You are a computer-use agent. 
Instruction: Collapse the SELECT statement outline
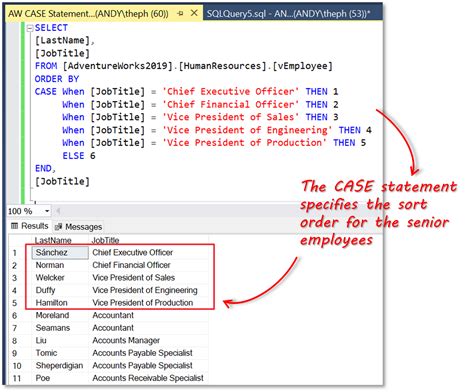point(30,28)
